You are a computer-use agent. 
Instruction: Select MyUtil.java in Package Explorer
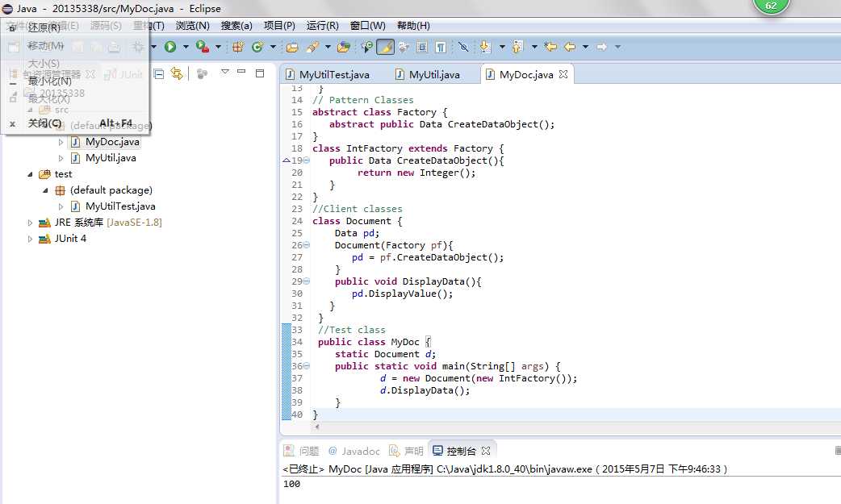point(111,158)
